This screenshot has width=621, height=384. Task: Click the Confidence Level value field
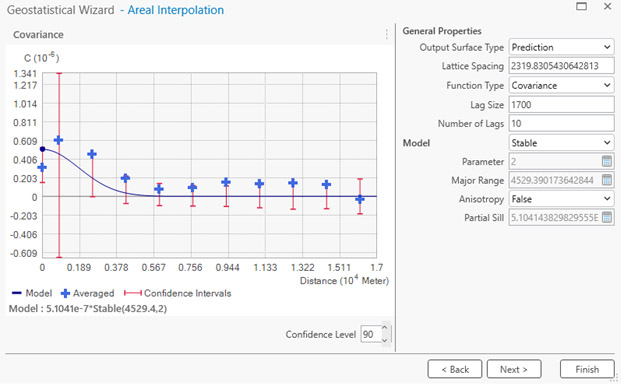click(x=370, y=334)
